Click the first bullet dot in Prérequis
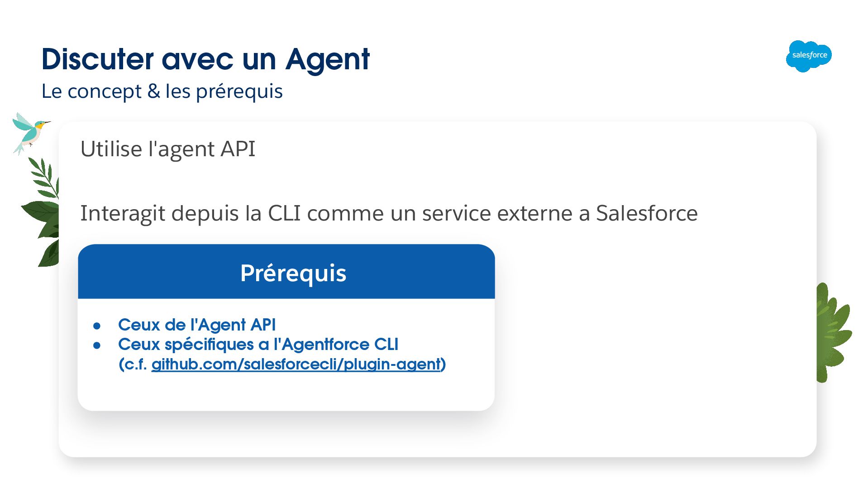The width and height of the screenshot is (868, 489). point(97,326)
